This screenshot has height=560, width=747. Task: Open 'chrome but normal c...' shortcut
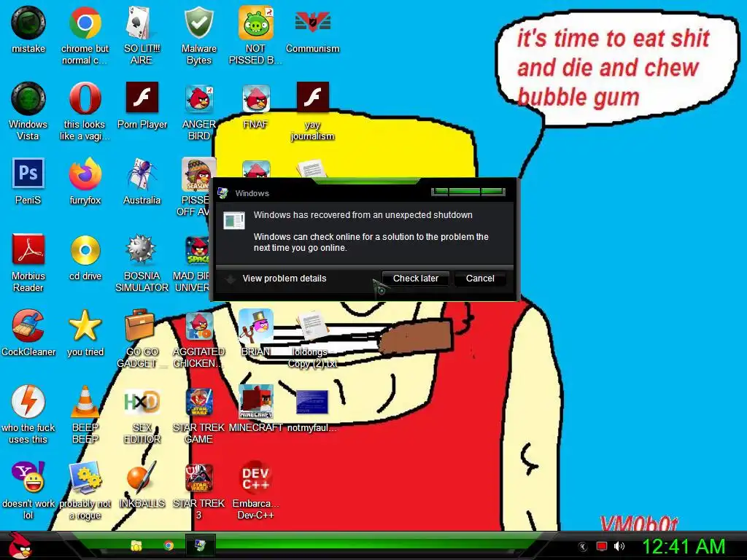coord(85,35)
